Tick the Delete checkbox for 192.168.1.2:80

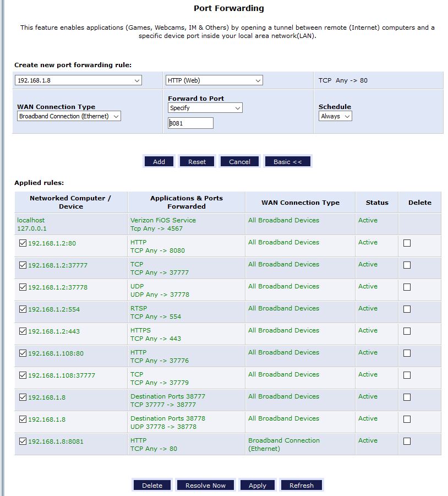pos(407,243)
